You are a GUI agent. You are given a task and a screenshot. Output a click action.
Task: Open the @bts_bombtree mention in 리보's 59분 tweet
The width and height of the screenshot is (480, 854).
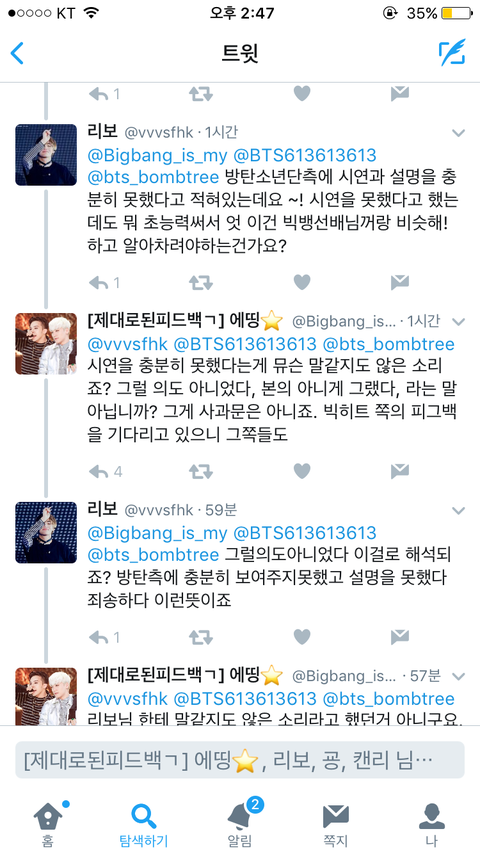(153, 556)
